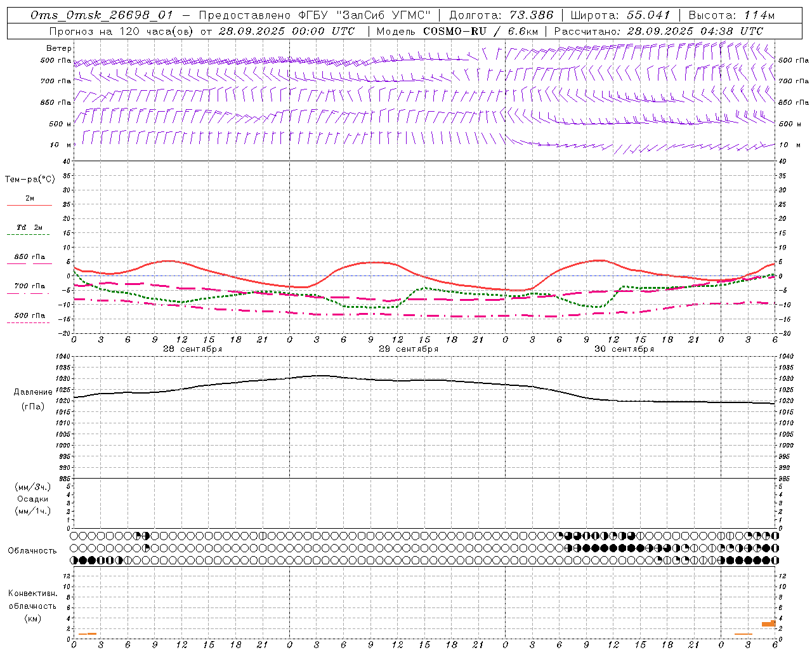Click the Широта: 55.041 latitude value
The width and height of the screenshot is (812, 650).
click(x=620, y=15)
